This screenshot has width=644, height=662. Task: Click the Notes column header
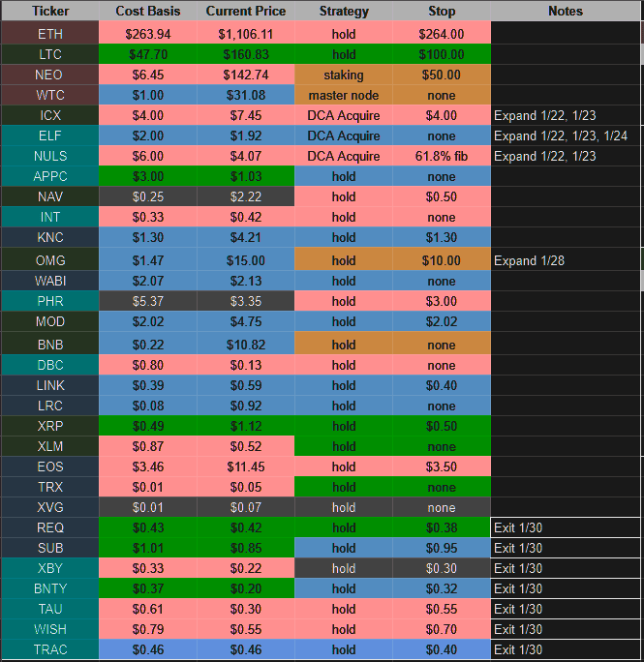tap(566, 11)
